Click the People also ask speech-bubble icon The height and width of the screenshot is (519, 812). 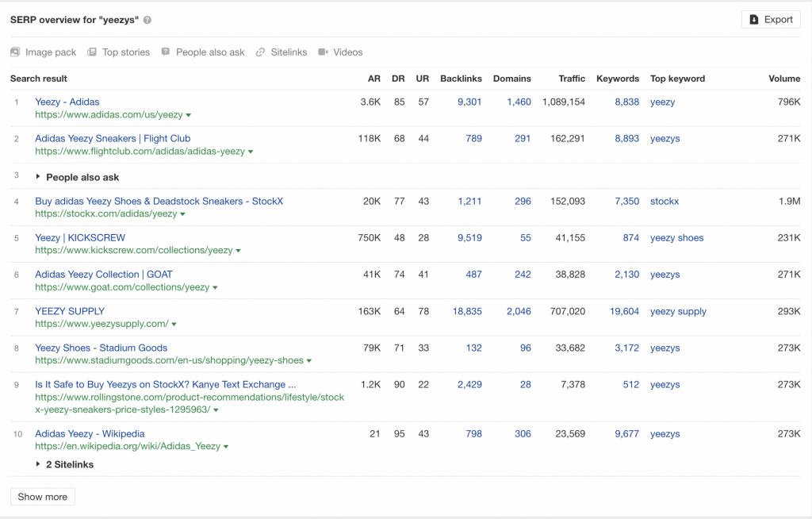pos(166,52)
